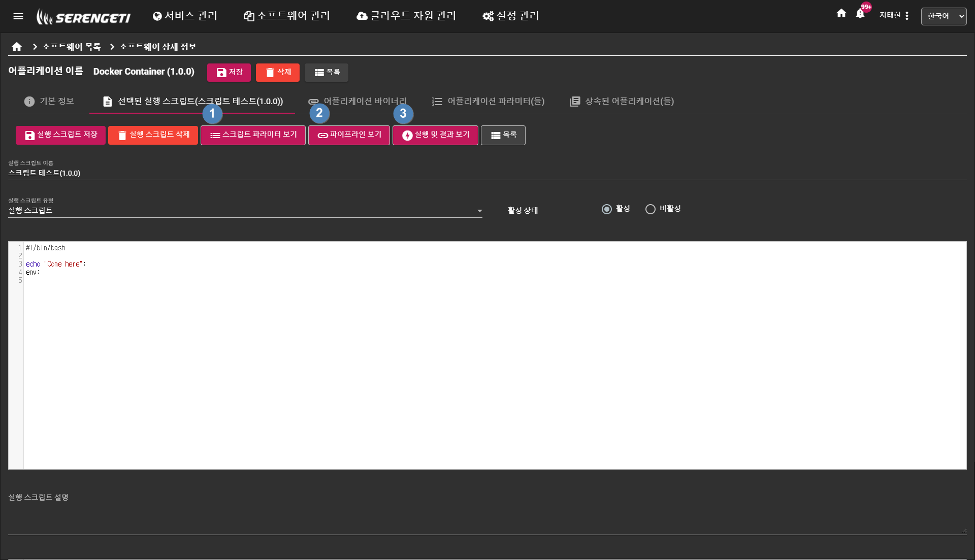
Task: Click the breadcrumb home icon
Action: [x=17, y=47]
